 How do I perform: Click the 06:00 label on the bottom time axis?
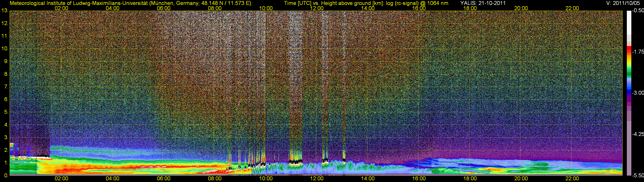click(164, 179)
